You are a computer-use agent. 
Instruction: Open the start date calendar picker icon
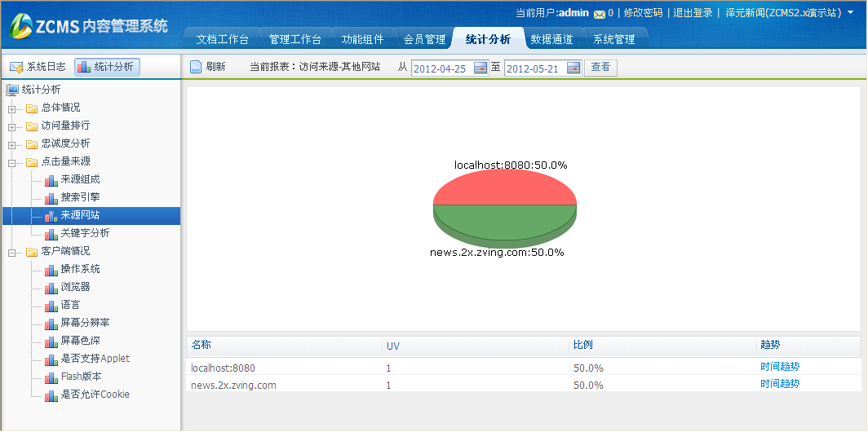(480, 68)
